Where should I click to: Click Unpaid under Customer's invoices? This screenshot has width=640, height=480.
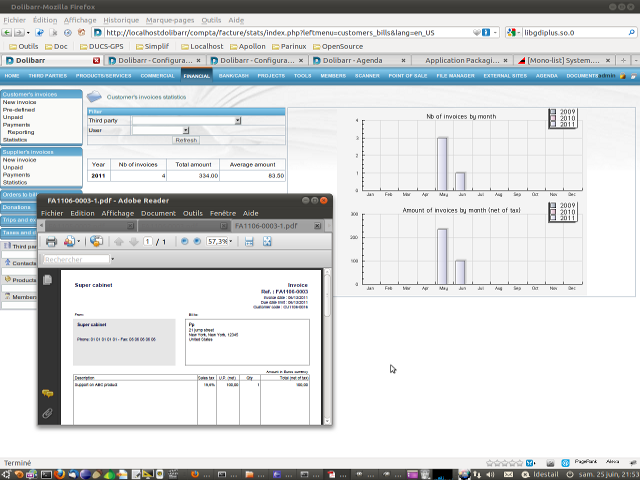13,117
